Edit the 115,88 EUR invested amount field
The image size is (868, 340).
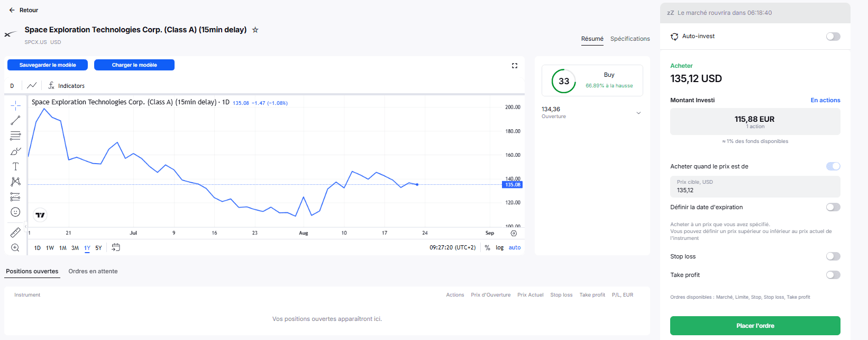coord(755,122)
